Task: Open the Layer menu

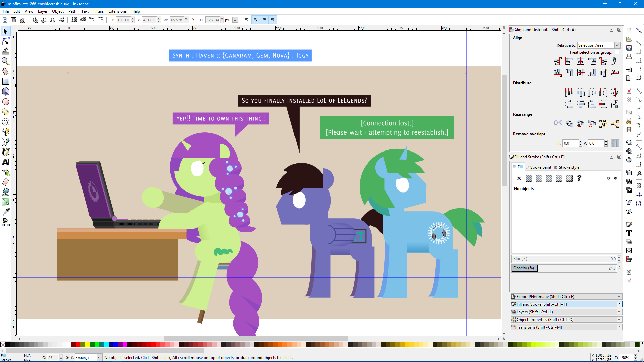Action: click(x=43, y=11)
